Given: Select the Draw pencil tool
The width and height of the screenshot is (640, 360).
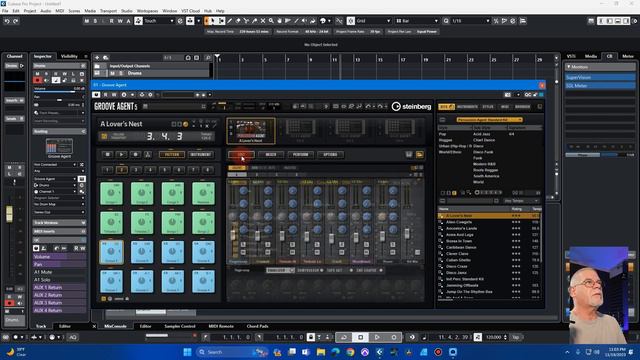Looking at the screenshot, I should pyautogui.click(x=230, y=21).
